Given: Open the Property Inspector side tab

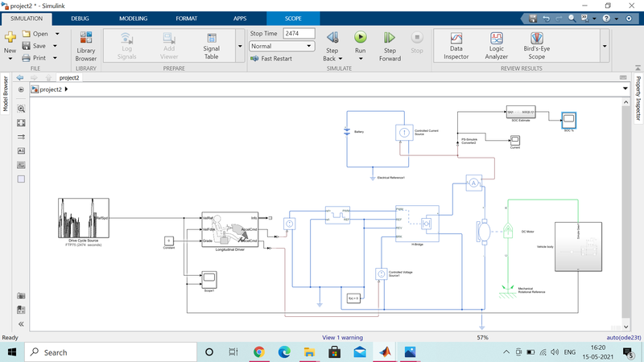Looking at the screenshot, I should tap(638, 98).
